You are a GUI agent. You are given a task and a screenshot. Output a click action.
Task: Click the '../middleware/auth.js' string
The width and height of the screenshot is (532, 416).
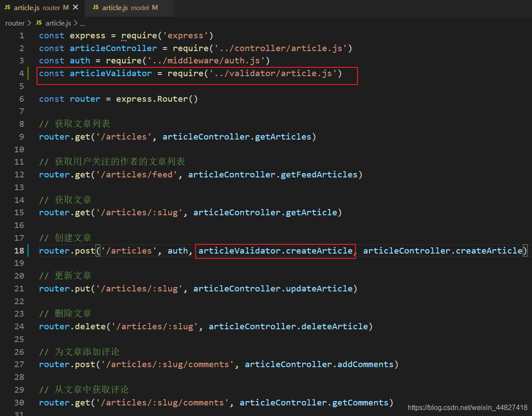click(206, 61)
